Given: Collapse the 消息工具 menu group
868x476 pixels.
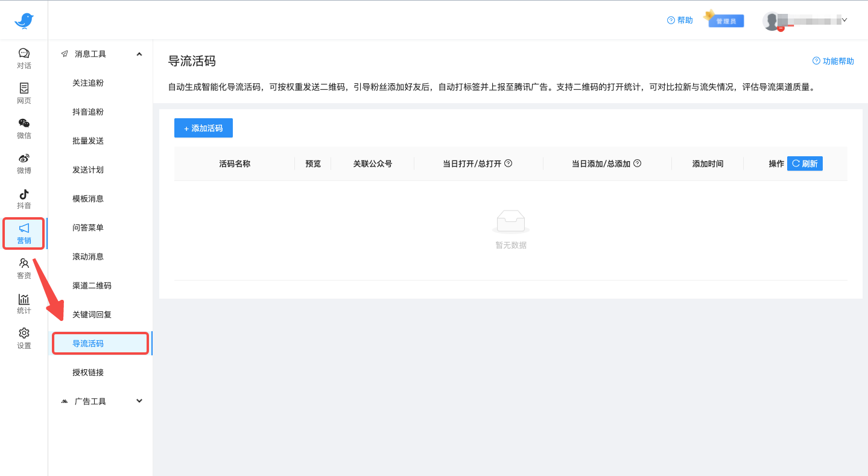Looking at the screenshot, I should click(x=139, y=53).
